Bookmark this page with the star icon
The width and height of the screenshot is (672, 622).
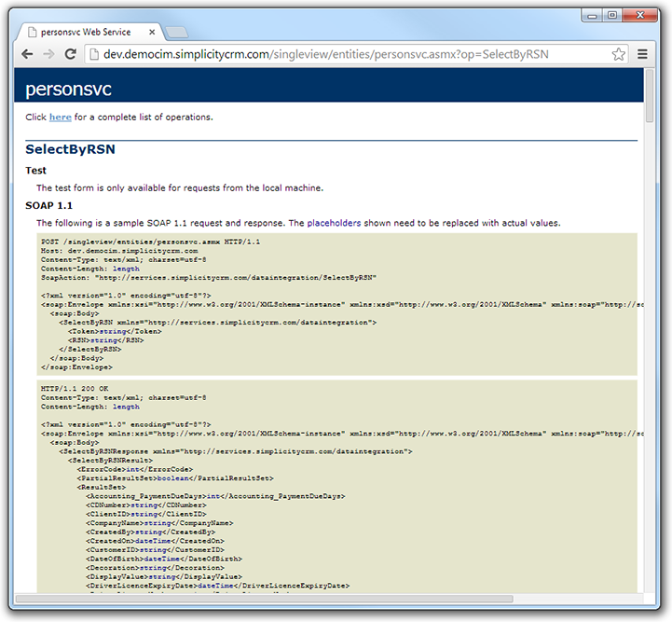618,54
